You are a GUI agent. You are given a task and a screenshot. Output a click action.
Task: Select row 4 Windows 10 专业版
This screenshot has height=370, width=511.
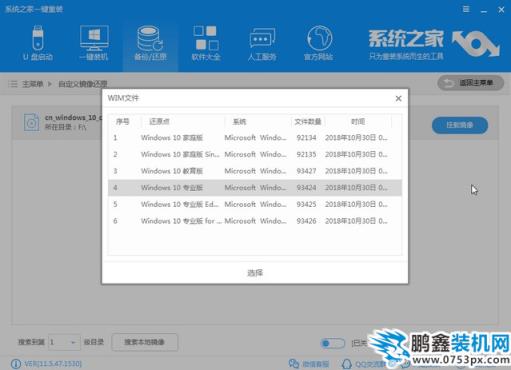tap(255, 188)
